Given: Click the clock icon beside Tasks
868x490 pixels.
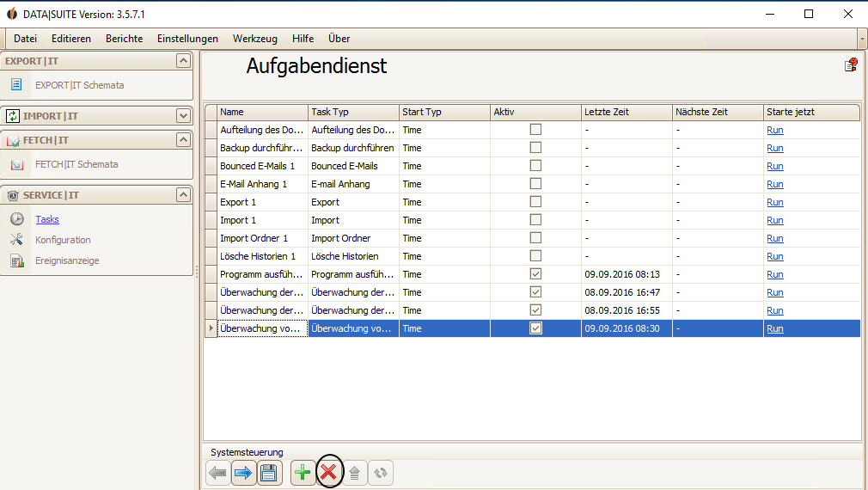Looking at the screenshot, I should tap(17, 219).
